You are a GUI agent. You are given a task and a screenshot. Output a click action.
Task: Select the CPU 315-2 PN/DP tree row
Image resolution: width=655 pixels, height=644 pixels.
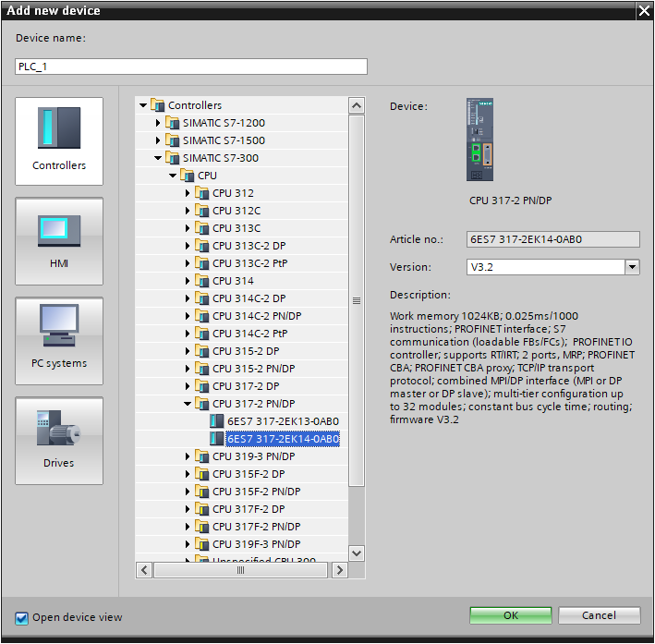pos(241,368)
